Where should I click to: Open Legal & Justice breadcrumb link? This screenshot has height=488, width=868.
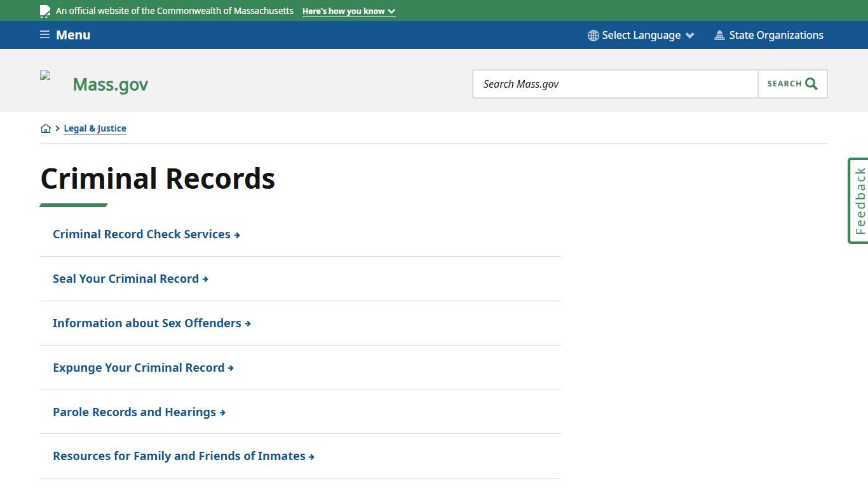(x=95, y=128)
